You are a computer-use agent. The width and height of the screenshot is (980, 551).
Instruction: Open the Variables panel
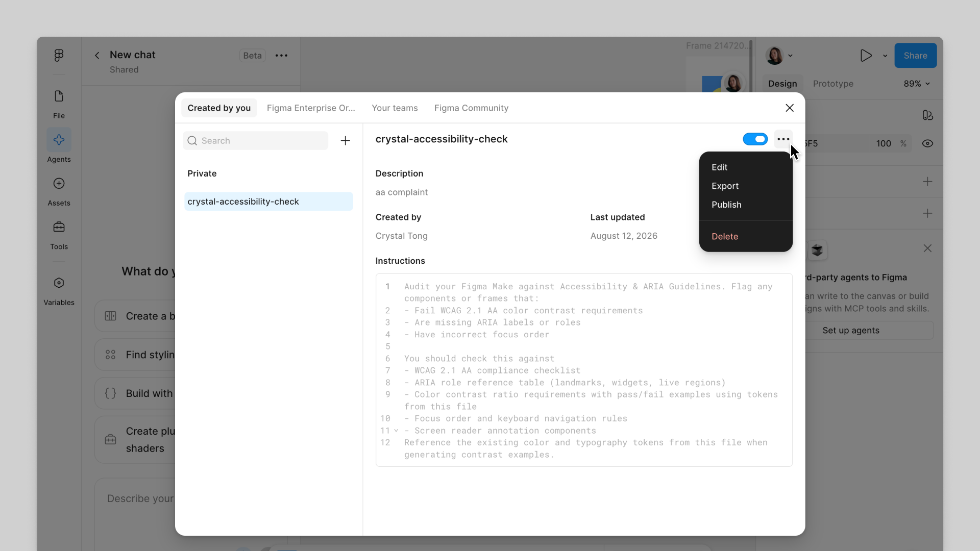click(59, 291)
